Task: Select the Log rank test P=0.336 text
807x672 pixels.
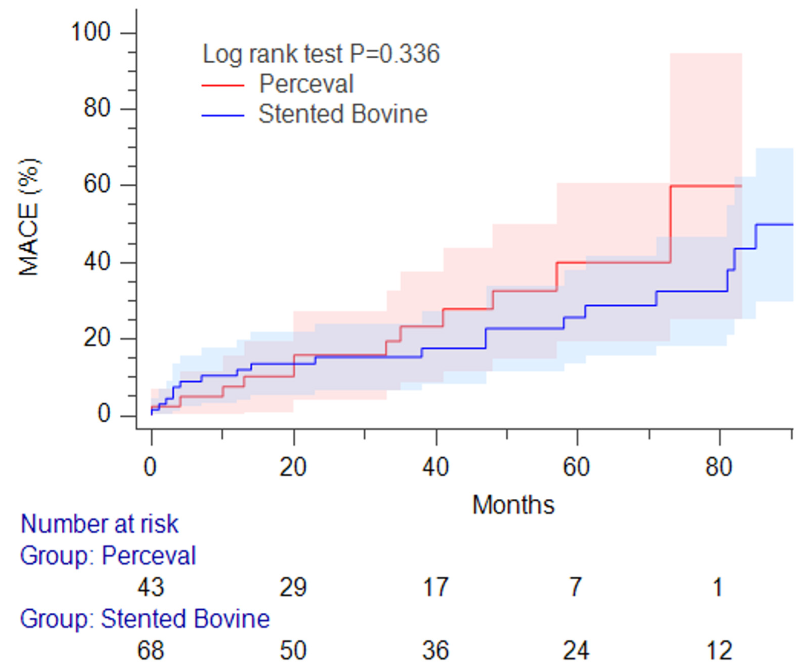Action: (321, 54)
